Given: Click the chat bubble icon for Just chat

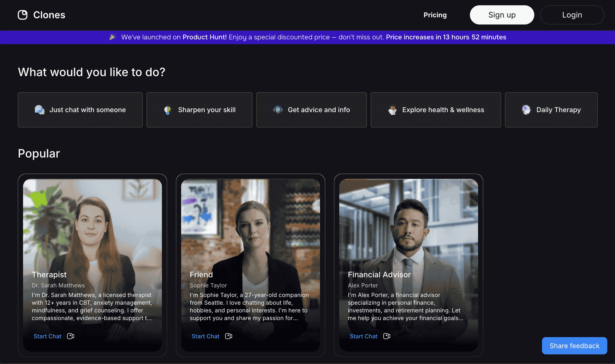Looking at the screenshot, I should (x=39, y=110).
